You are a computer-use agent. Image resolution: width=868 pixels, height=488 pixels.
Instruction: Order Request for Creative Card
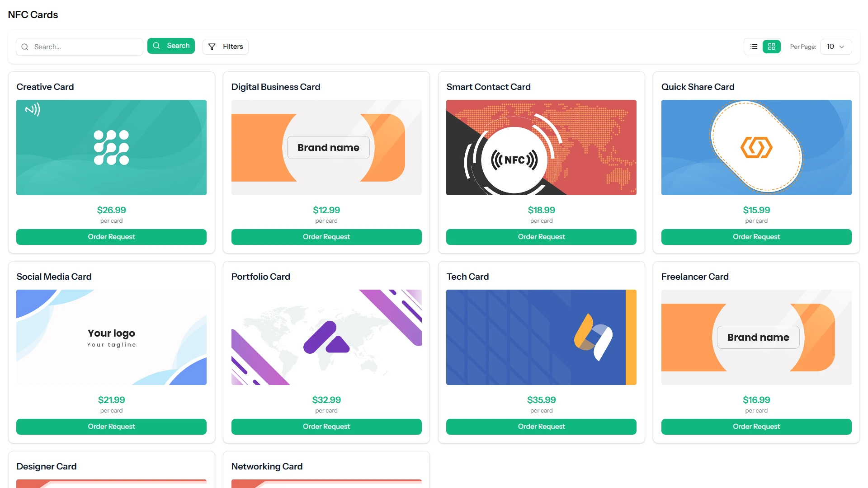(111, 237)
